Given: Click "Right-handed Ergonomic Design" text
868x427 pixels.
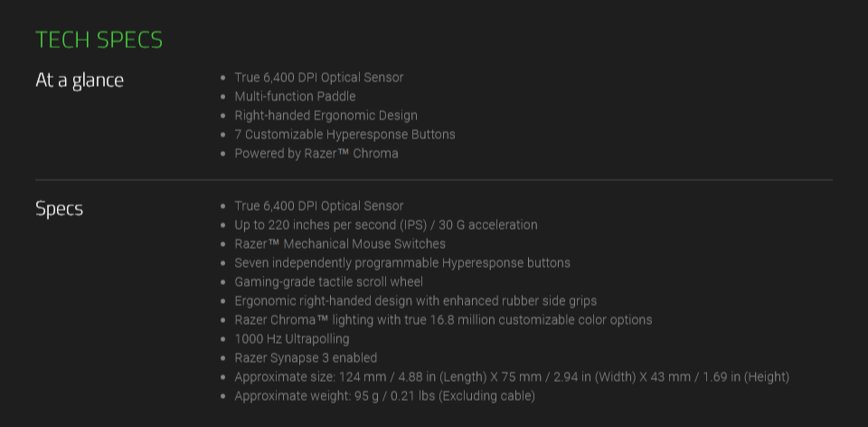Looking at the screenshot, I should coord(326,116).
